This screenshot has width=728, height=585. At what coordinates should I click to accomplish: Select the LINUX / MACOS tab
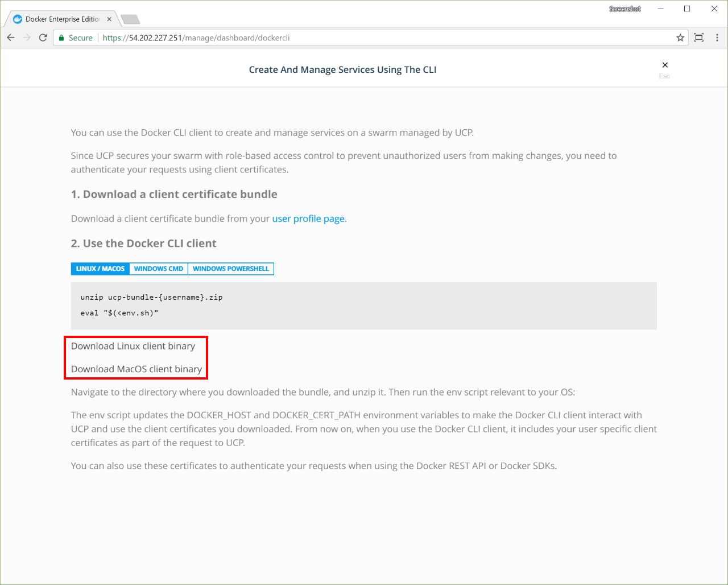point(100,269)
